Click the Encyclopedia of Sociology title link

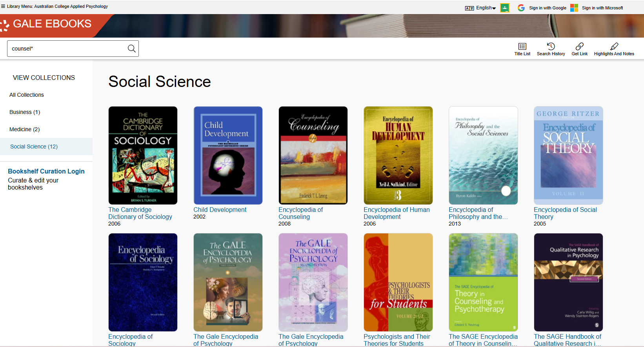pyautogui.click(x=130, y=340)
